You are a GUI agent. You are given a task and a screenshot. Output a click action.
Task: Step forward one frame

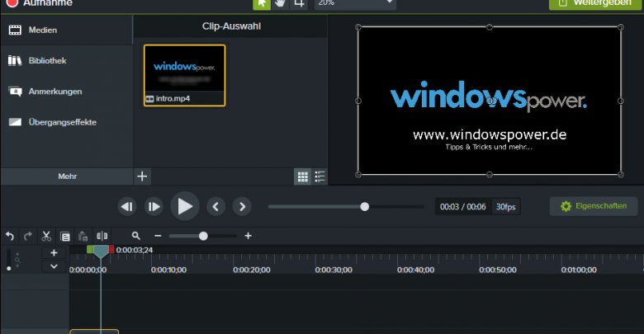point(154,206)
